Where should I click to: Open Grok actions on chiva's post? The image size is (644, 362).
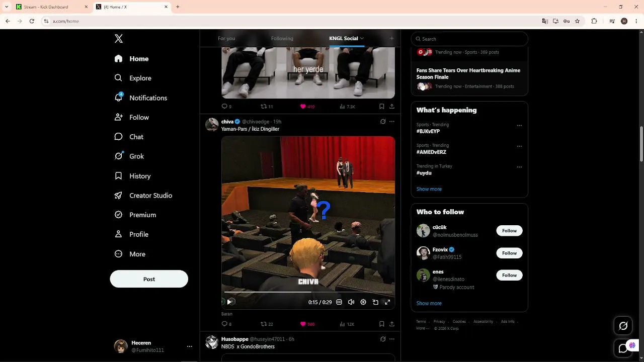[383, 122]
